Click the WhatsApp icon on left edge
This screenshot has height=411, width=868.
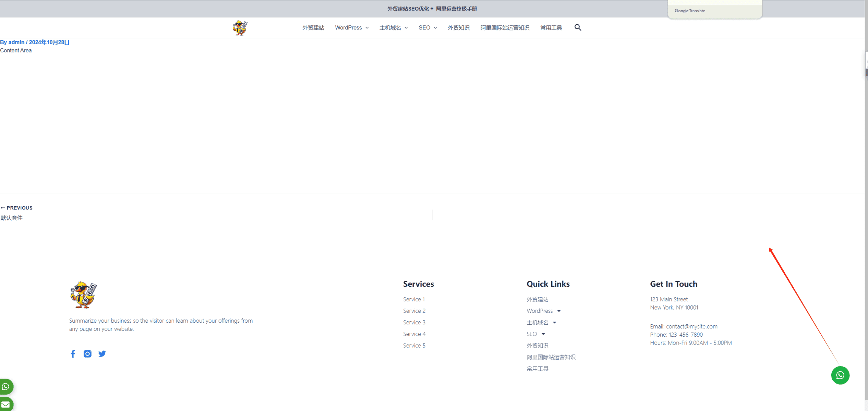point(6,387)
